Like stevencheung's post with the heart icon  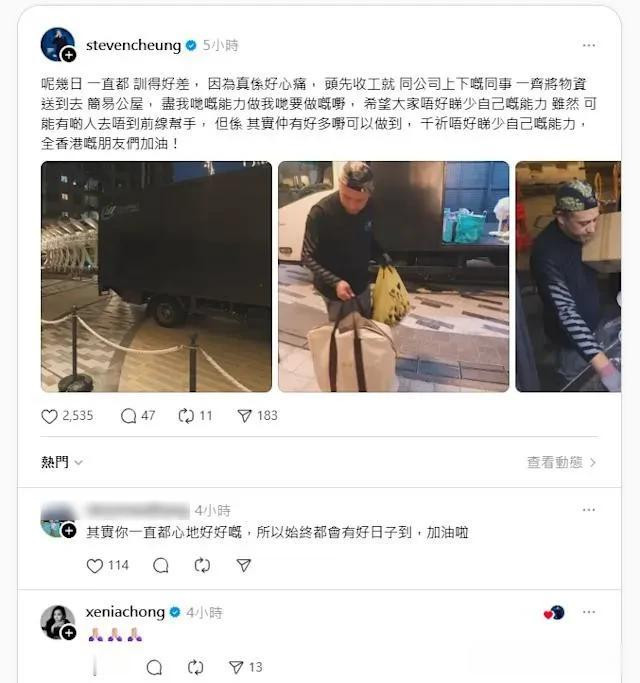(x=49, y=416)
